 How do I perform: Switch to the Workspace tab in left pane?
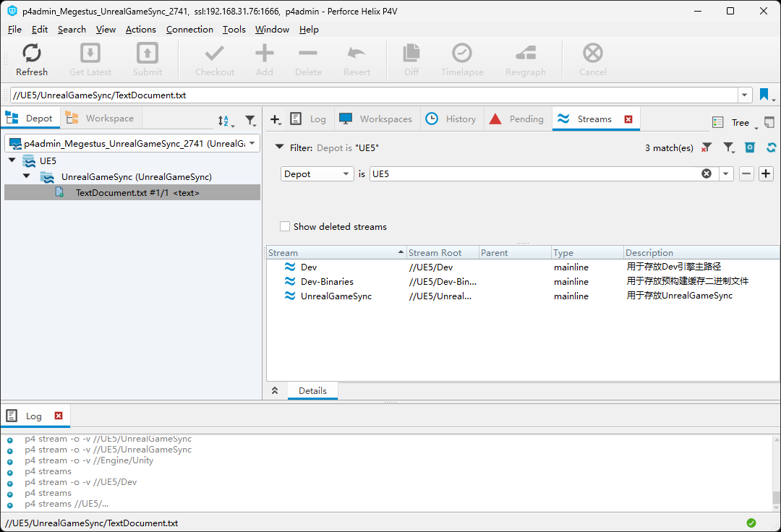click(x=101, y=119)
